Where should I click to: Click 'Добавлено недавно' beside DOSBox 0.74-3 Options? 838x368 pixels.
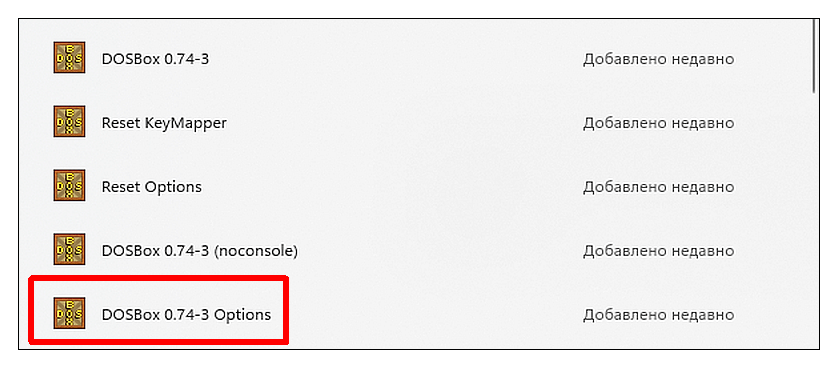[658, 315]
